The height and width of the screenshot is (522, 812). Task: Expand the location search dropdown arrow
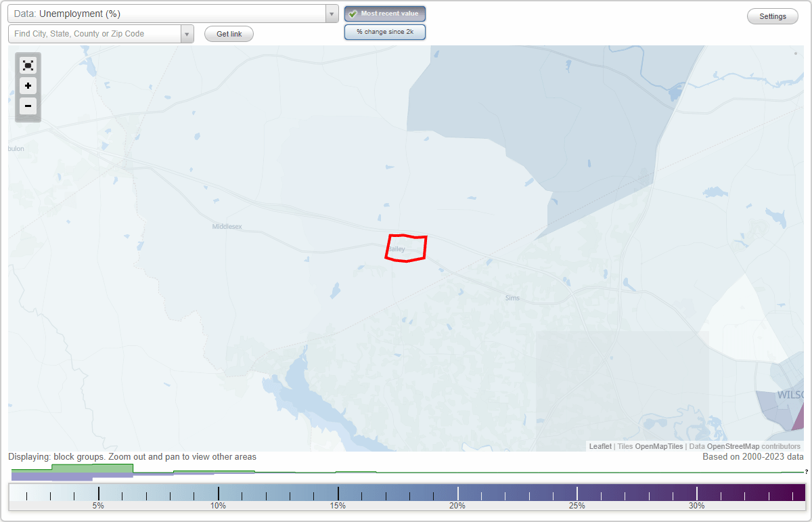pos(187,34)
